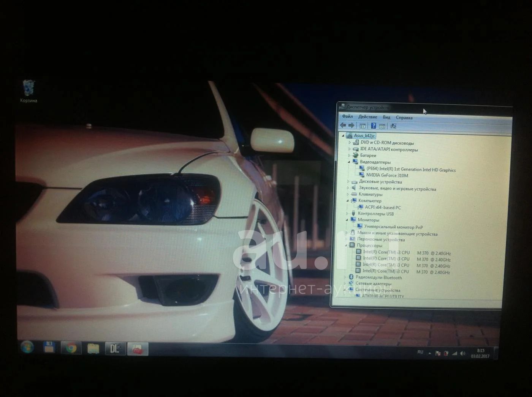Expand the Батареи category arrow
Image resolution: width=532 pixels, height=397 pixels.
click(x=349, y=155)
